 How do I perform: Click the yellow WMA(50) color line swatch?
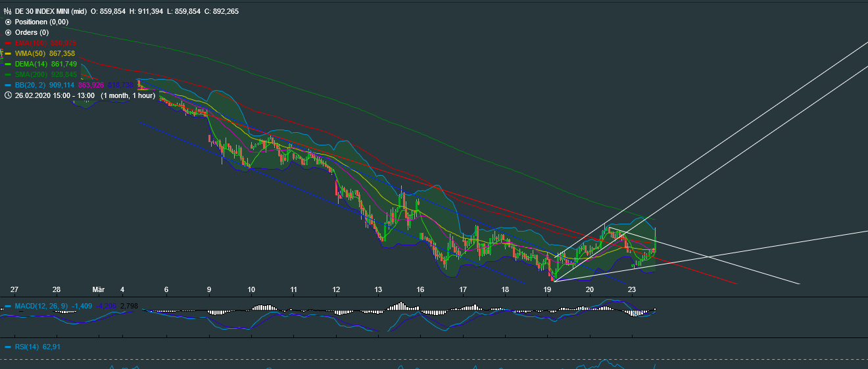(x=8, y=53)
